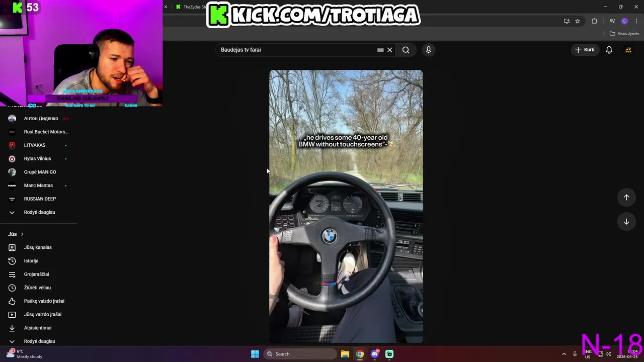Open the Grupė MAN-GO subscription channel
The image size is (644, 362).
[x=39, y=172]
